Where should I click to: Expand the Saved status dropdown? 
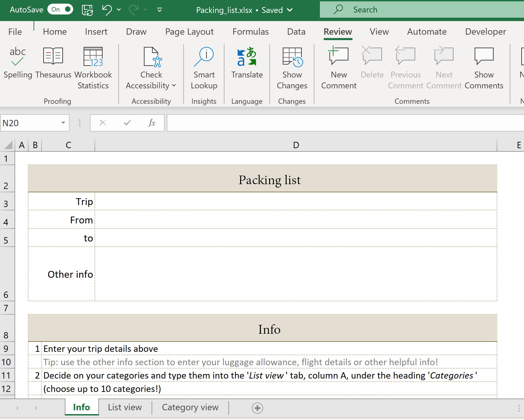[x=290, y=10]
